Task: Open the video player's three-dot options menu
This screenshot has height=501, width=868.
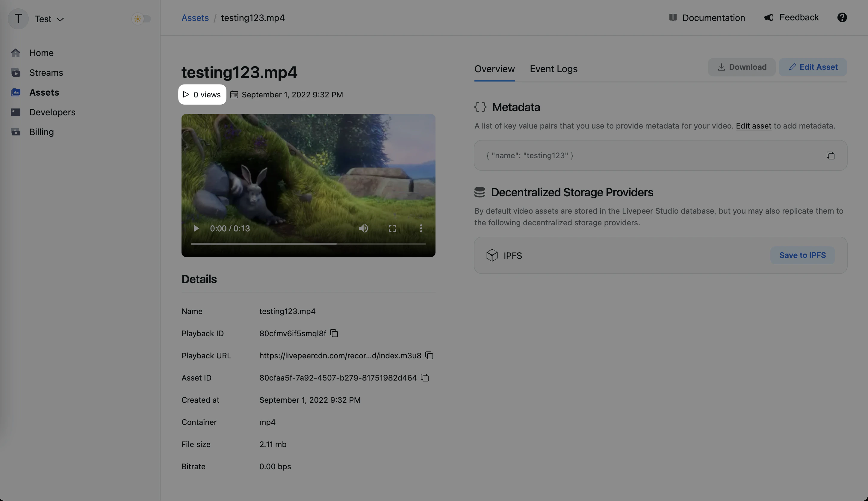Action: click(421, 228)
